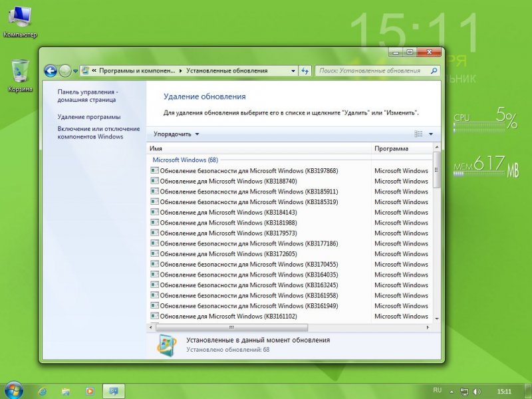
Task: Select update KB3185911
Action: [x=291, y=192]
